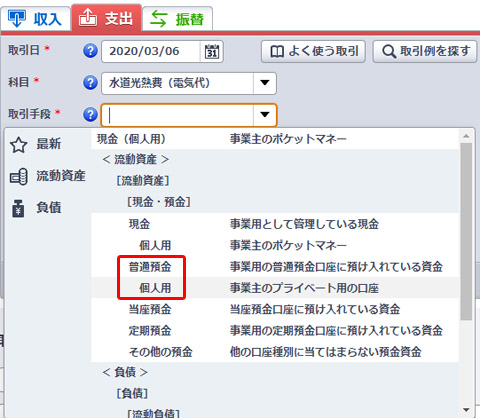This screenshot has height=418, width=480.
Task: Expand the 科目 dropdown arrow
Action: (x=265, y=83)
